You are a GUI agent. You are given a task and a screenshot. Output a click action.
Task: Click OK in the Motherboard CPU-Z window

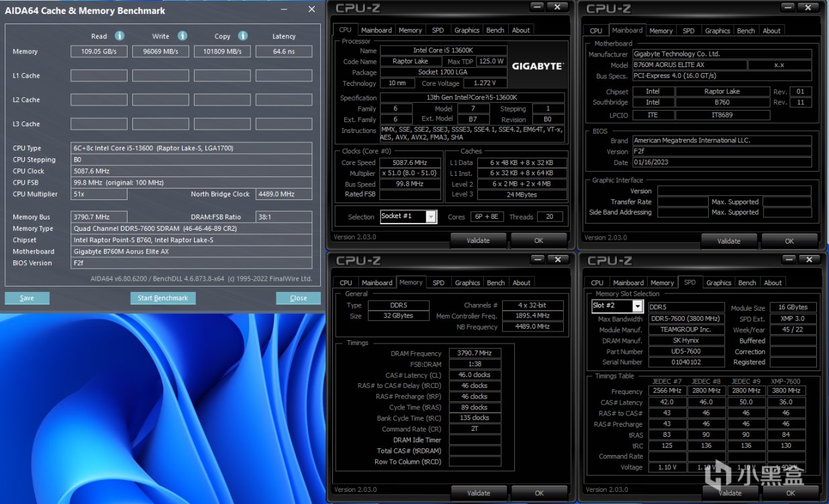pos(789,240)
